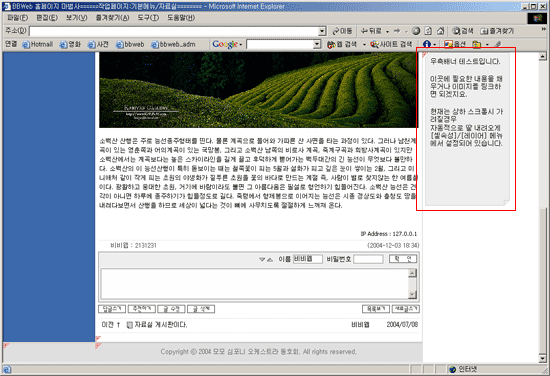Open the 도구(T) menu
The width and height of the screenshot is (550, 376).
tap(148, 18)
